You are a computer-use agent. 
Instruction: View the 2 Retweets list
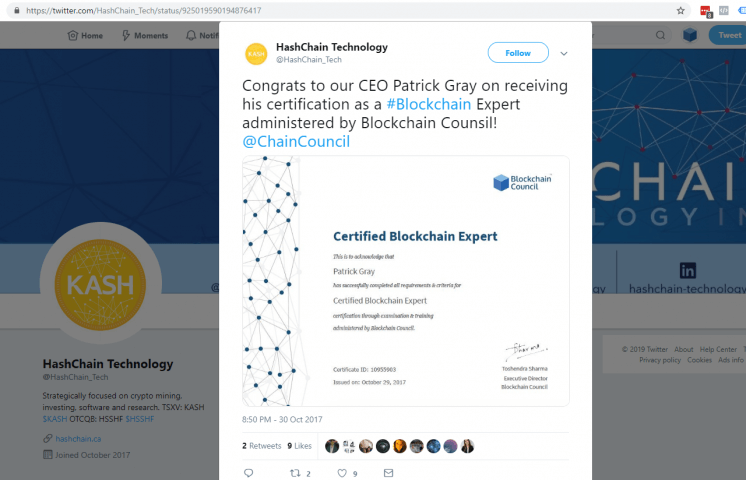coord(262,446)
